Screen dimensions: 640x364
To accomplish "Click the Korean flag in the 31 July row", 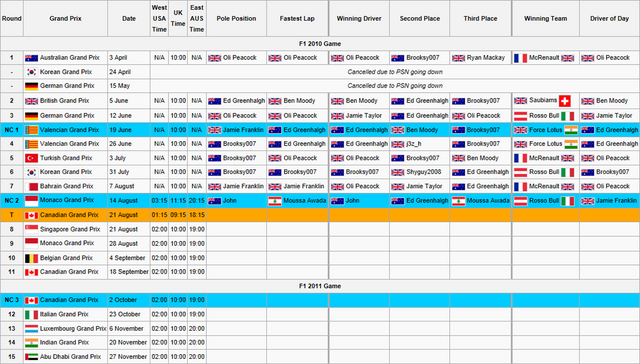I will (x=31, y=172).
